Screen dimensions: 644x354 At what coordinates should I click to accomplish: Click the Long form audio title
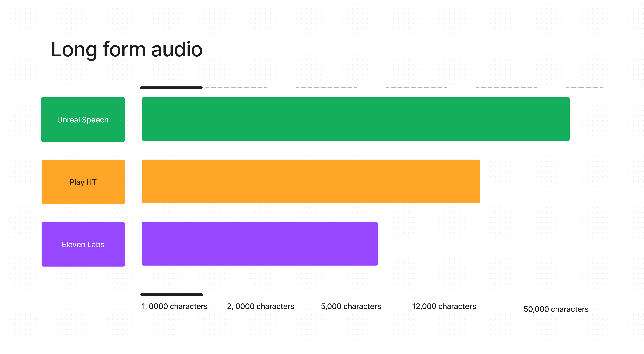(x=127, y=50)
